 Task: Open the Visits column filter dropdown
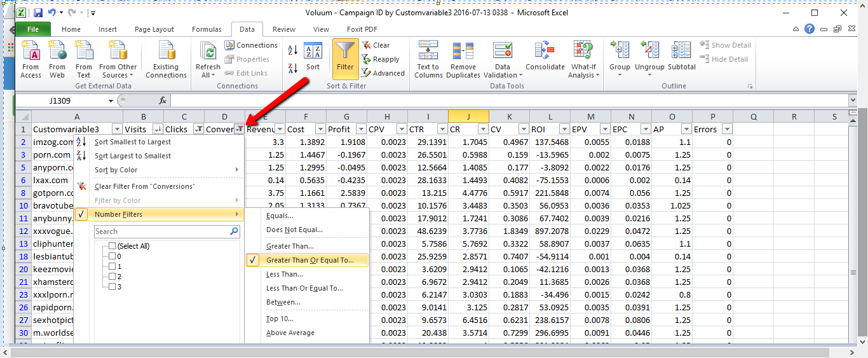[158, 129]
